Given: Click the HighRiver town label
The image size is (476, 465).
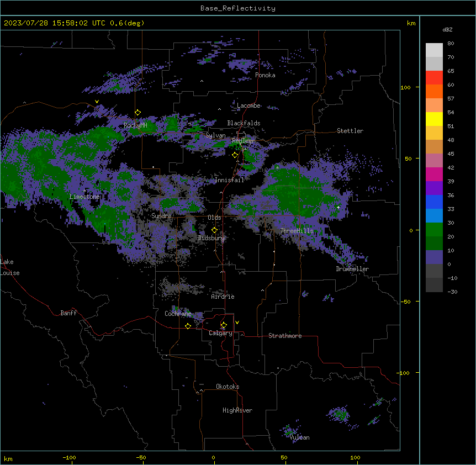Looking at the screenshot, I should 237,410.
